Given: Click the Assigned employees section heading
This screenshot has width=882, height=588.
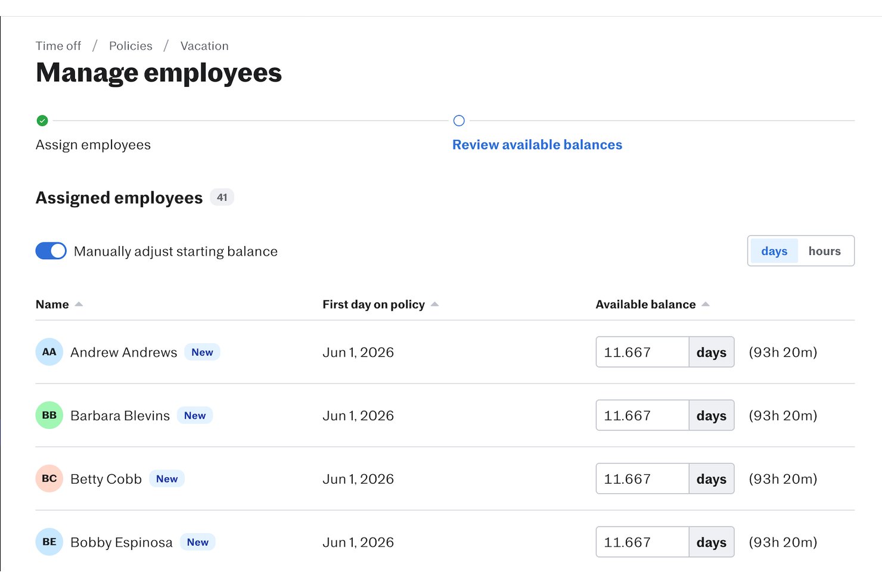Looking at the screenshot, I should [x=119, y=198].
